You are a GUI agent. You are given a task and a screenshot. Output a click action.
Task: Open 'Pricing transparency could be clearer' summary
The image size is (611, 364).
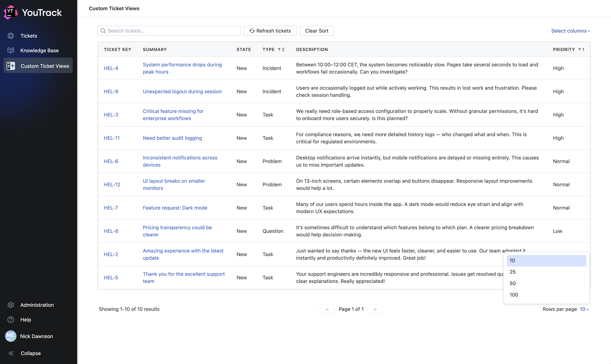pos(177,231)
